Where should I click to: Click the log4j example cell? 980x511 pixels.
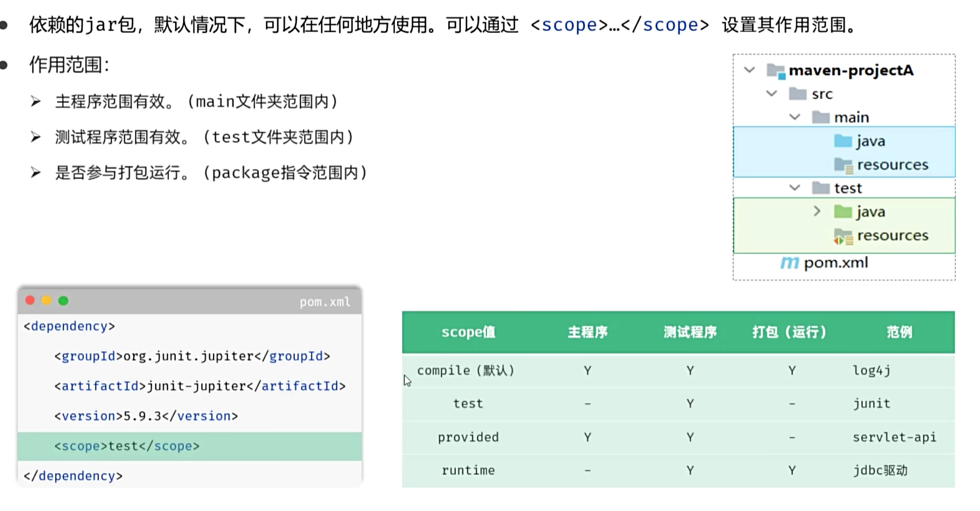click(871, 371)
